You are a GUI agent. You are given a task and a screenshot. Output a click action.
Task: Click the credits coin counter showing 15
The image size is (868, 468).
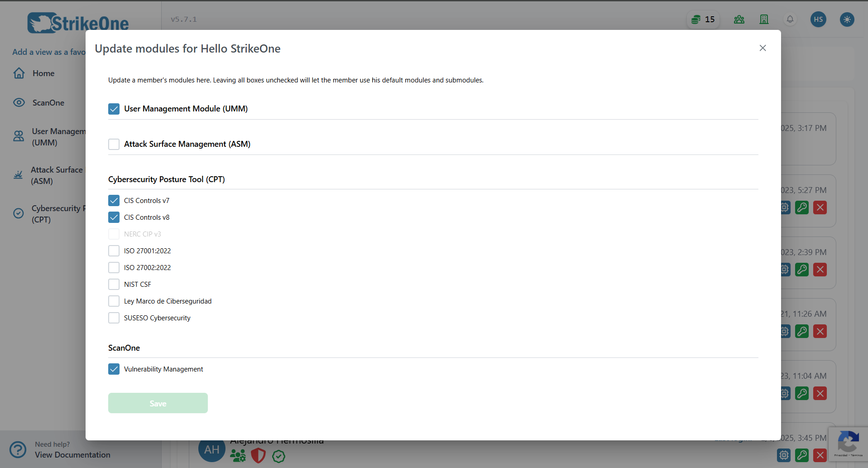(702, 19)
